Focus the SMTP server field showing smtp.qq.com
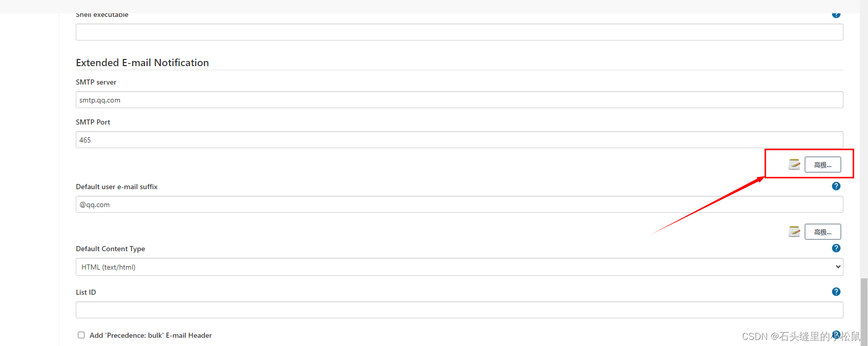 point(459,100)
